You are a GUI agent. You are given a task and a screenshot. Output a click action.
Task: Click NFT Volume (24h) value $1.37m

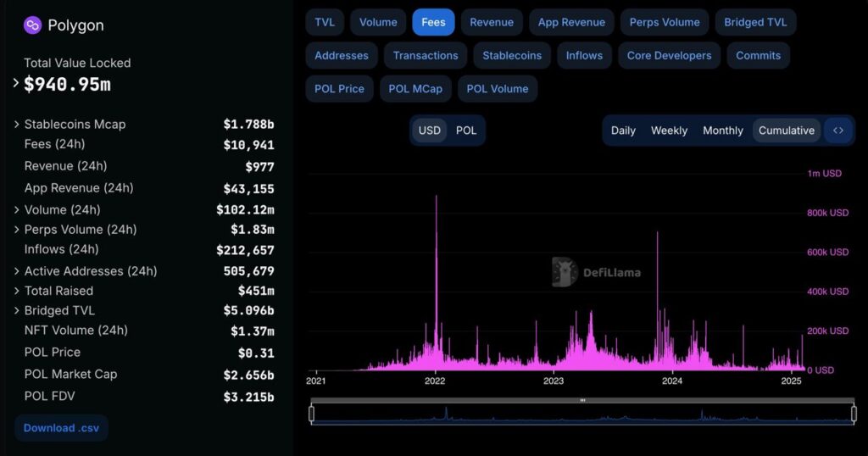click(x=253, y=331)
